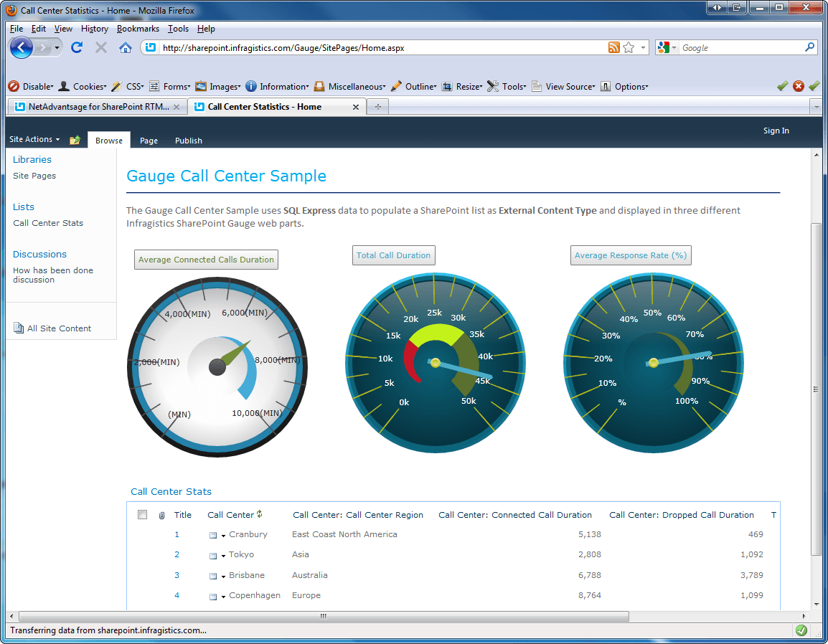Open the Information toolbar menu
The image size is (828, 644).
[x=277, y=87]
